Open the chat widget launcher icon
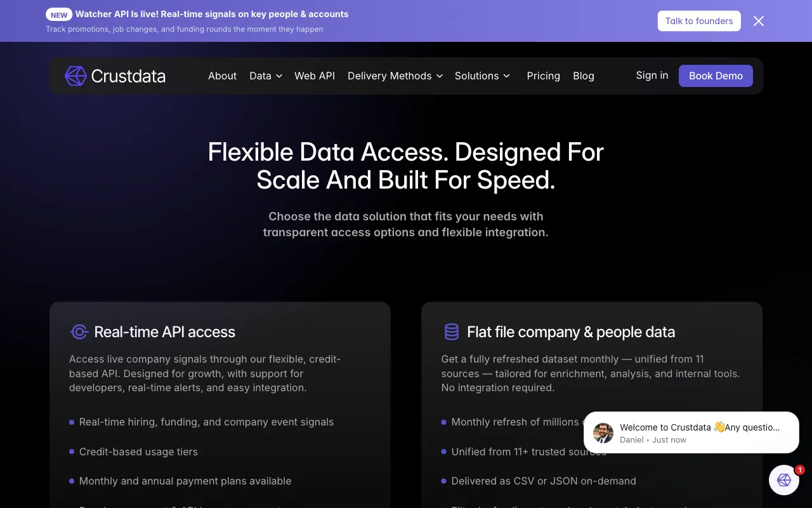The image size is (812, 508). point(784,480)
